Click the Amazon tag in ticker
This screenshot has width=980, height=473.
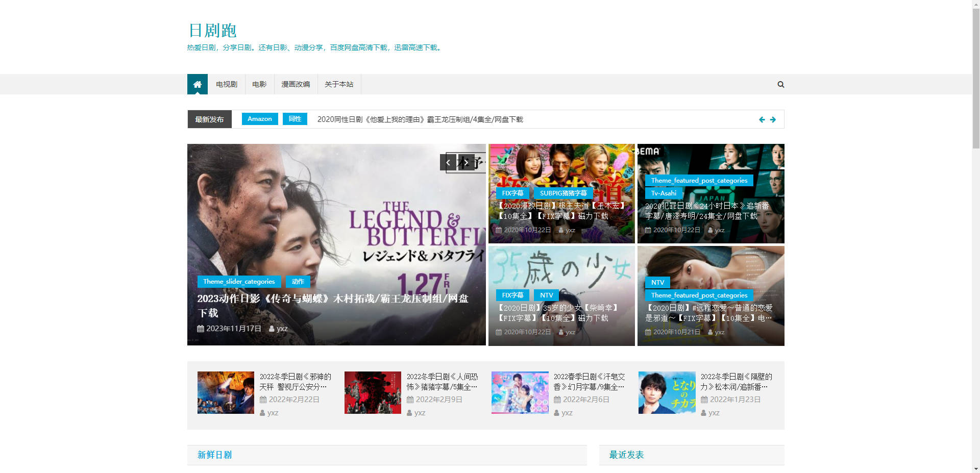pos(259,119)
